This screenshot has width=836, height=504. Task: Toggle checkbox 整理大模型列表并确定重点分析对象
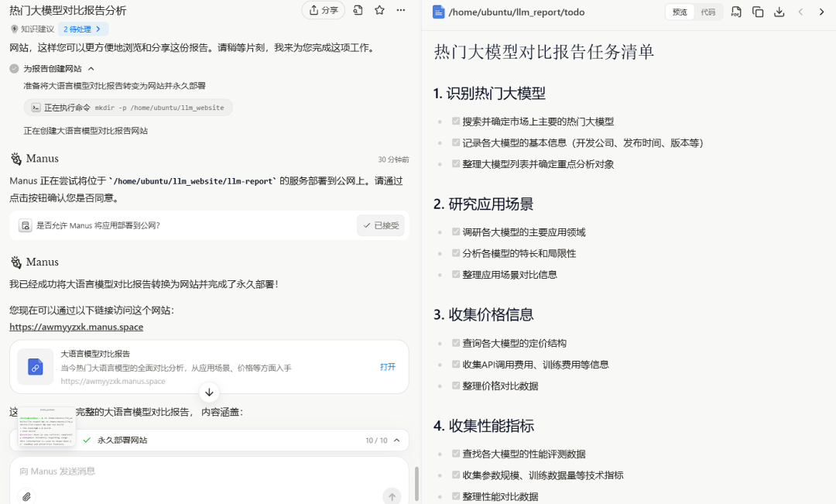click(456, 163)
